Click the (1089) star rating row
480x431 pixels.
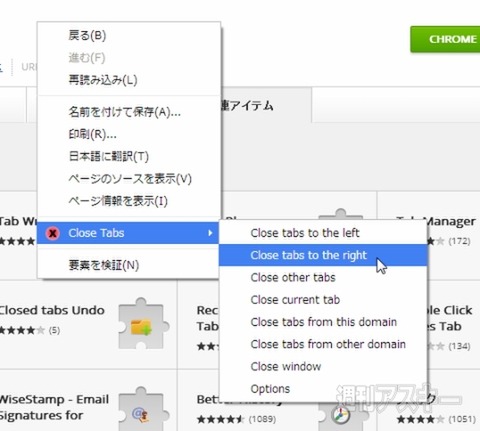pyautogui.click(x=236, y=419)
